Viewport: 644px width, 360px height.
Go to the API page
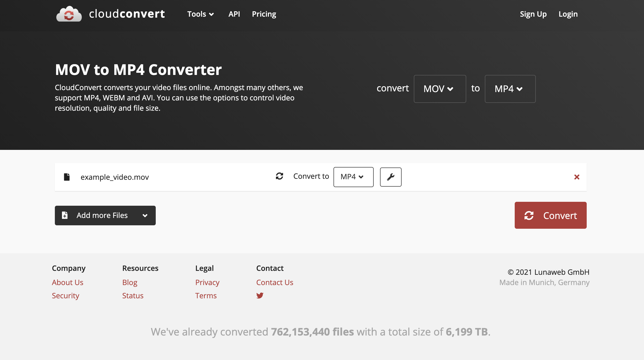pyautogui.click(x=234, y=14)
